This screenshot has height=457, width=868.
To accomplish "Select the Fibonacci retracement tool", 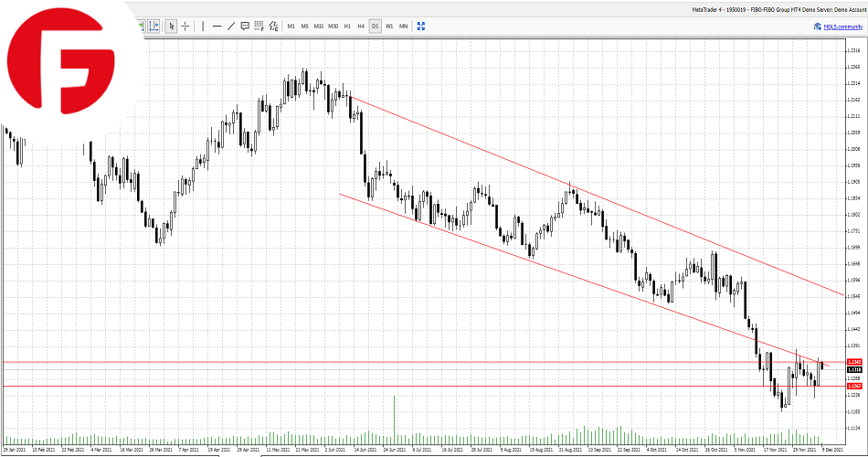I will point(259,27).
